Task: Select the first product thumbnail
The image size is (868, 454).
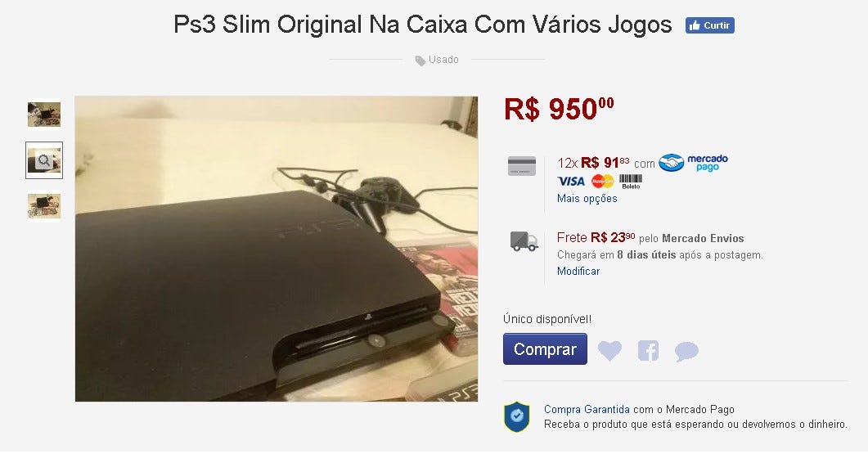Action: (44, 114)
